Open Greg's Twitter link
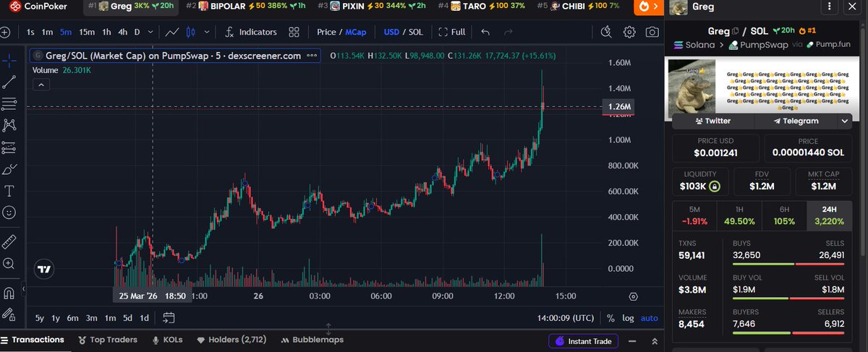868x352 pixels. pos(712,121)
